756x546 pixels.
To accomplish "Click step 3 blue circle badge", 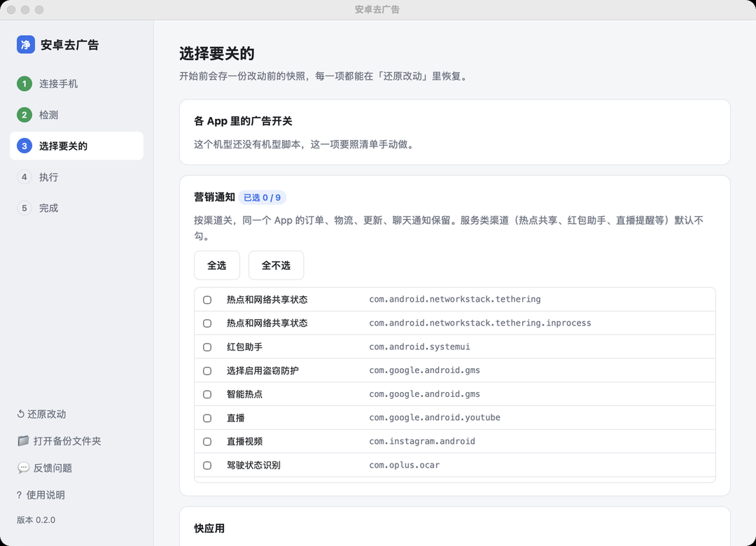I will (x=24, y=146).
